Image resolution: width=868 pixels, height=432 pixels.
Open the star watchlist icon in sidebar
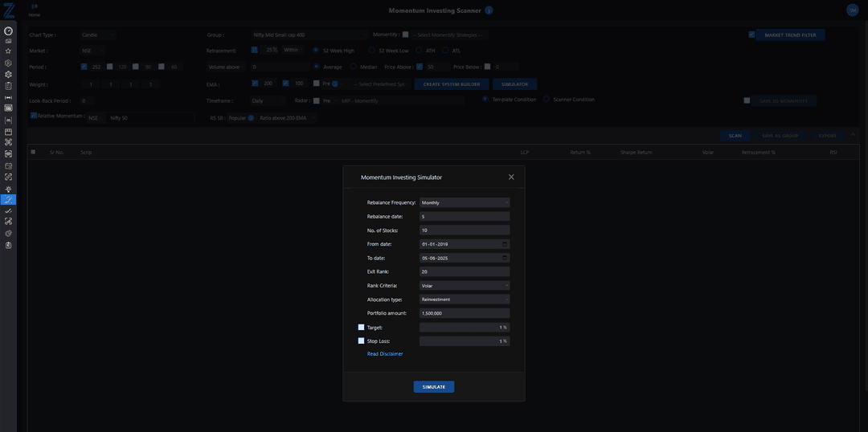8,51
